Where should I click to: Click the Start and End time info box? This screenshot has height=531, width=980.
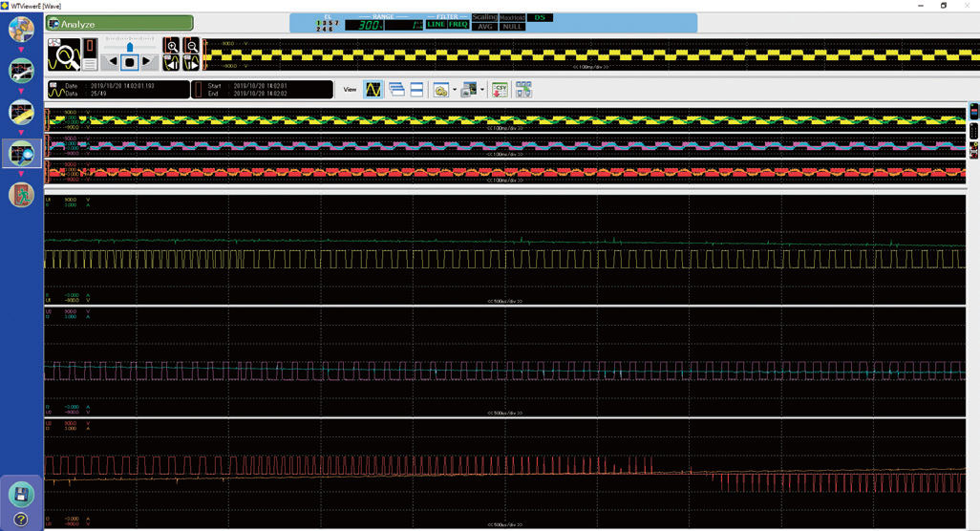coord(263,90)
